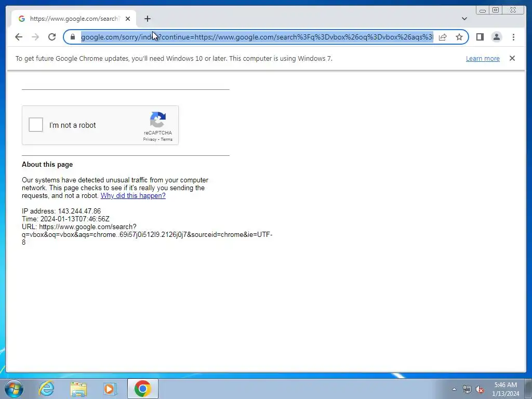Viewport: 532px width, 399px height.
Task: Share this page from address bar
Action: click(443, 37)
